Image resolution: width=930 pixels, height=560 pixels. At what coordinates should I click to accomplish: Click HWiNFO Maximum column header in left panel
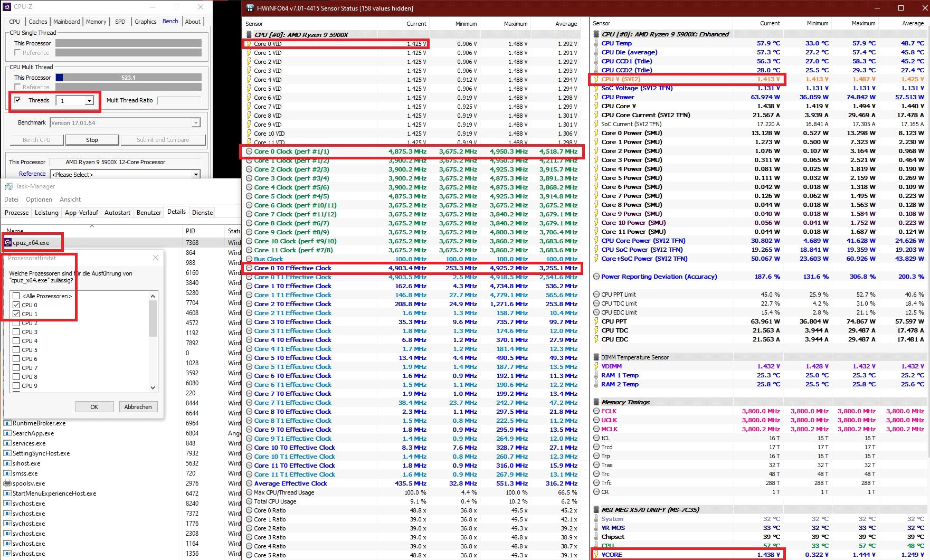515,24
